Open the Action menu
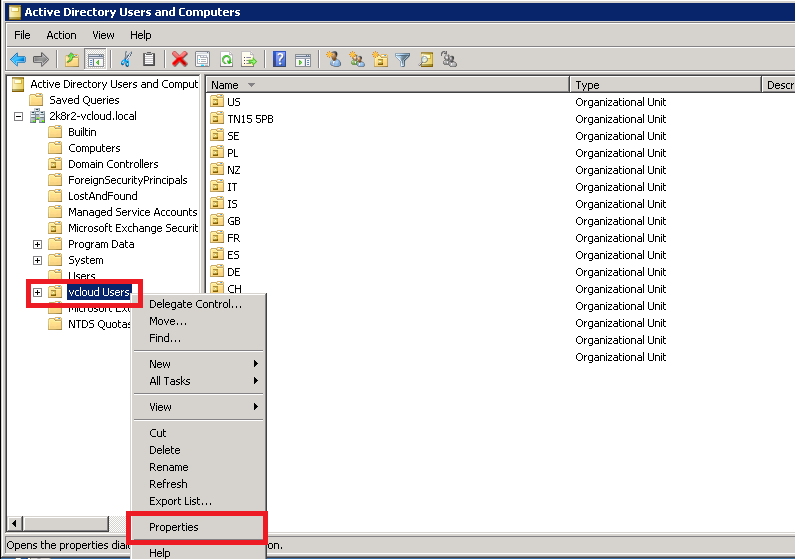This screenshot has height=559, width=795. (x=61, y=35)
